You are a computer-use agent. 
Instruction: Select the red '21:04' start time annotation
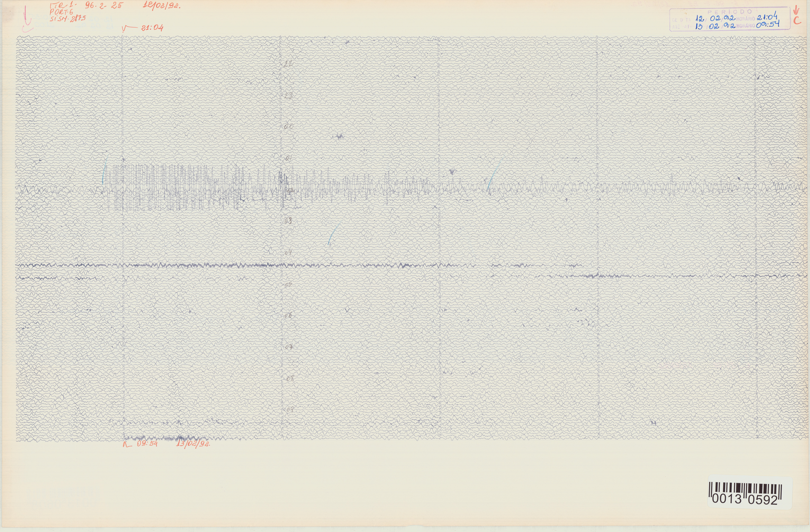point(152,28)
